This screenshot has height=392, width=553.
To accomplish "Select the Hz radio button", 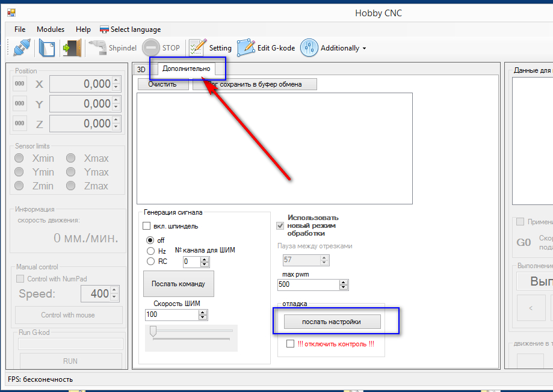I will (x=150, y=251).
